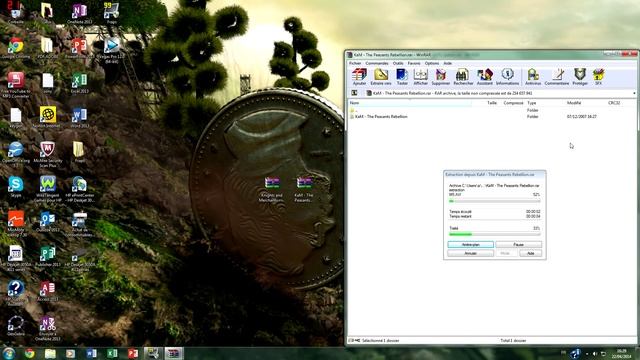The height and width of the screenshot is (360, 640).
Task: Click the Chrome icon in the taskbar
Action: (x=29, y=353)
